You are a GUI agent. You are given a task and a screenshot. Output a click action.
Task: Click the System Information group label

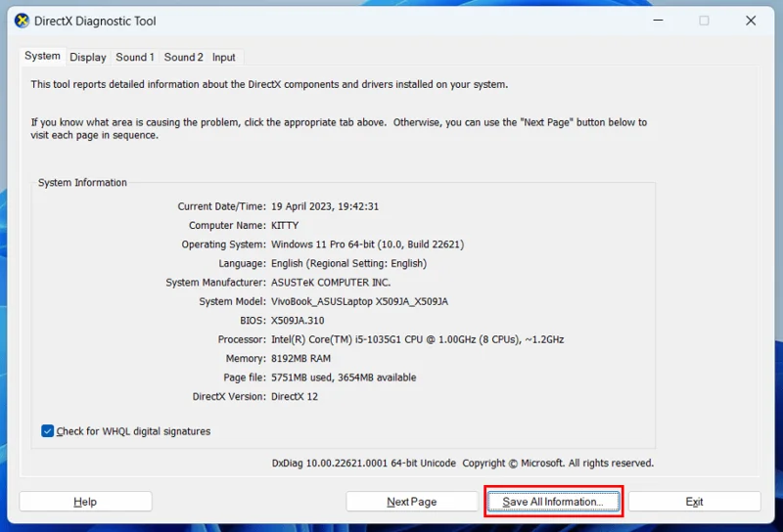[82, 183]
